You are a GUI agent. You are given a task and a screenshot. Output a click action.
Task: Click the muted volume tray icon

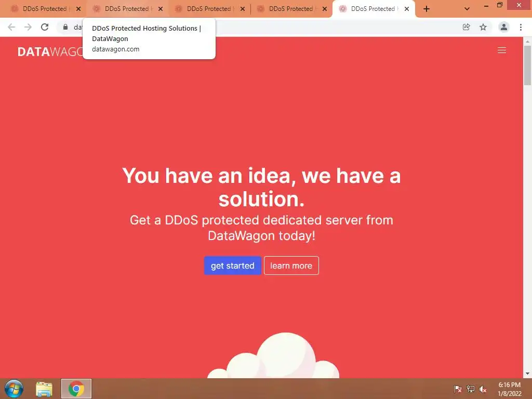[483, 389]
